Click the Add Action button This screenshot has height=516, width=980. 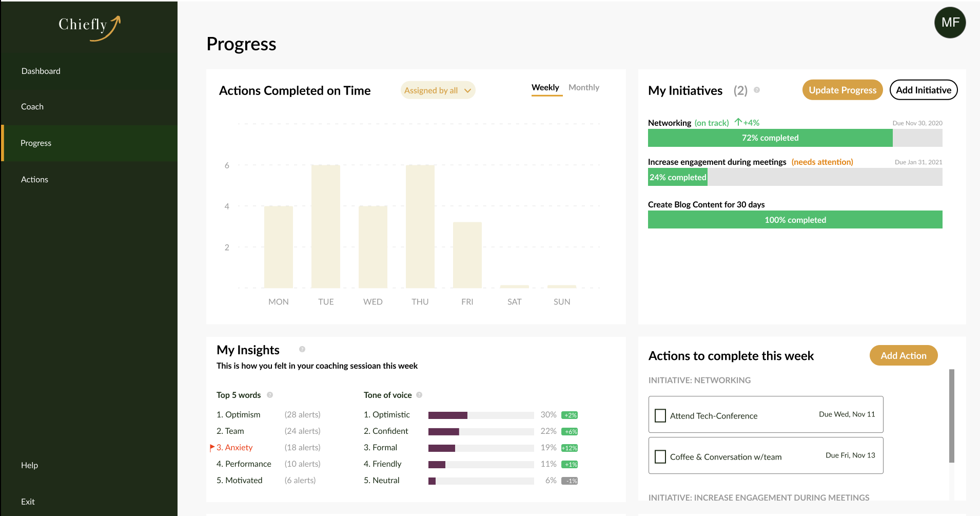click(x=903, y=355)
